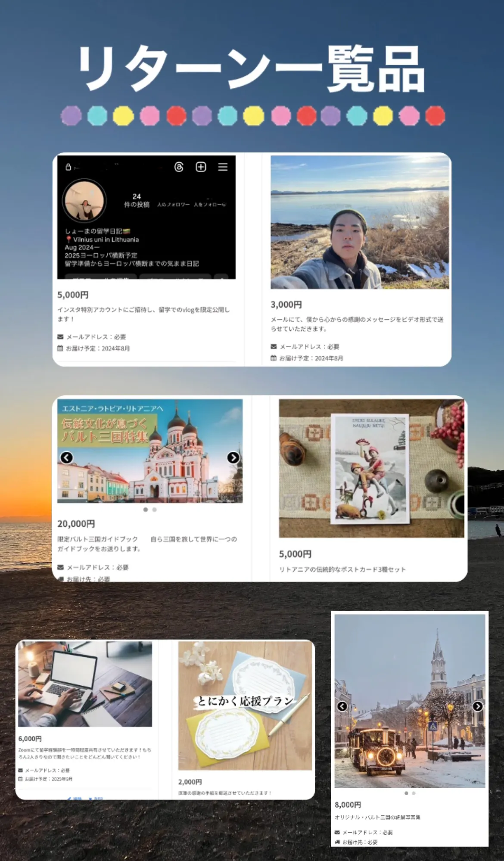The image size is (504, 861).
Task: View the 24 posts count
Action: pos(137,200)
